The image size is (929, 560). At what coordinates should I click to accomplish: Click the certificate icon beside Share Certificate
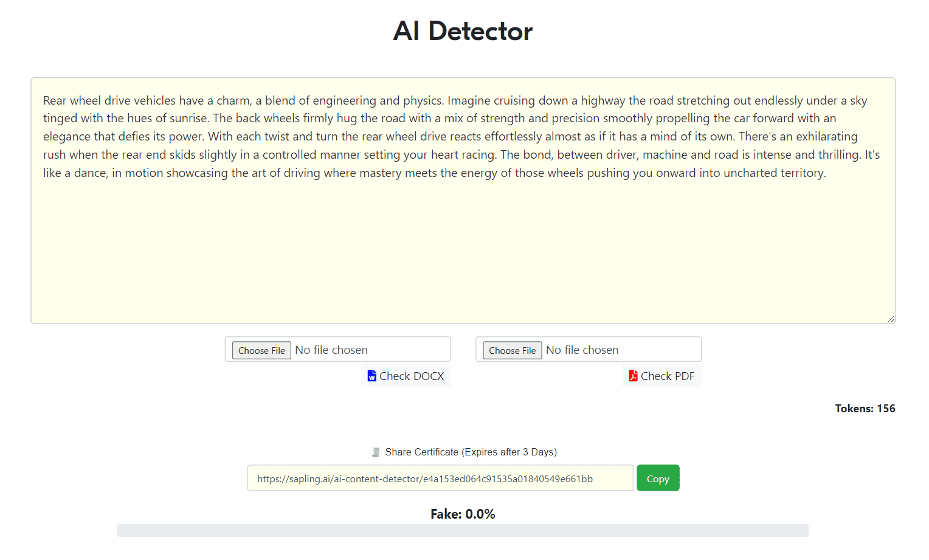pos(376,452)
